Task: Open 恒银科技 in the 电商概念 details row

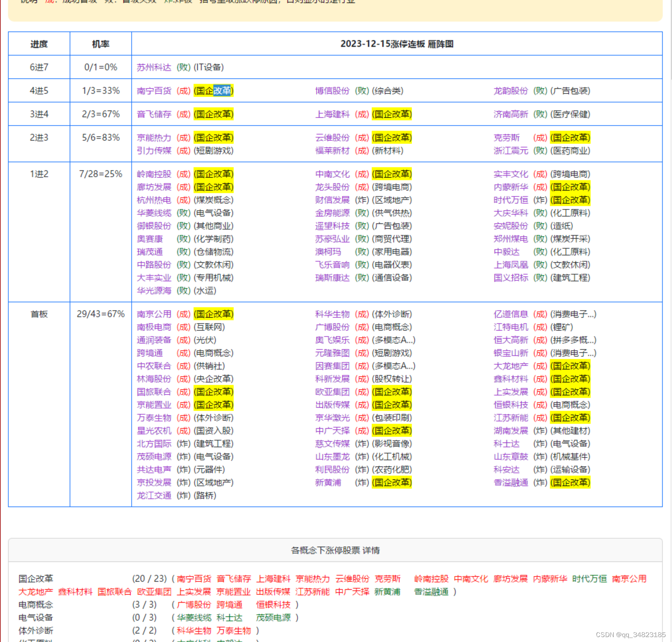Action: click(x=273, y=605)
